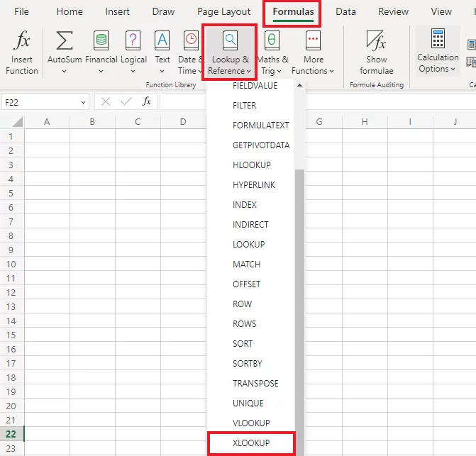Choose VLOOKUP from the function list
The height and width of the screenshot is (456, 476).
tap(251, 423)
